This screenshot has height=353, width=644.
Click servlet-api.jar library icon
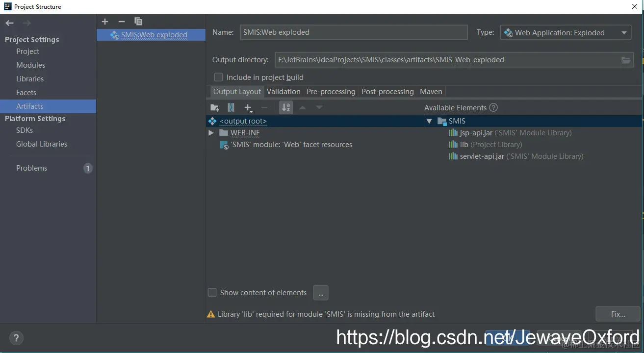click(453, 156)
